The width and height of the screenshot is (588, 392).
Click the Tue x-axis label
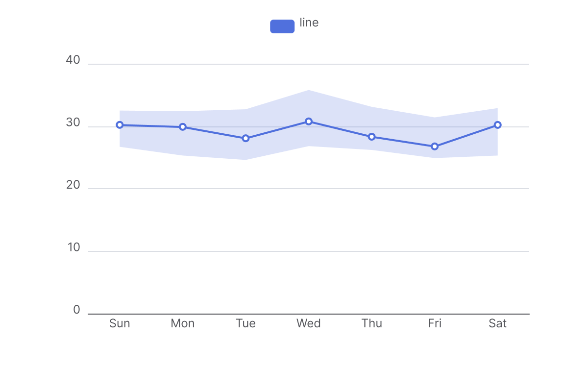245,323
